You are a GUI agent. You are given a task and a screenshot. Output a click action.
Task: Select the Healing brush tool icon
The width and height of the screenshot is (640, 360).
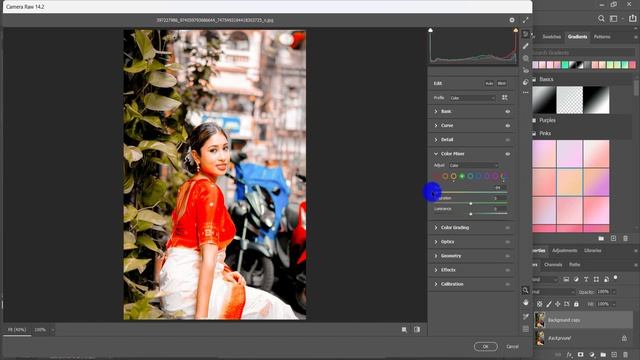click(x=525, y=46)
